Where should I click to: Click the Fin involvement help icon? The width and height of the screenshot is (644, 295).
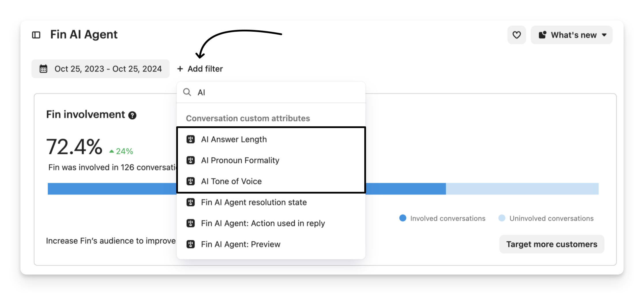[132, 115]
